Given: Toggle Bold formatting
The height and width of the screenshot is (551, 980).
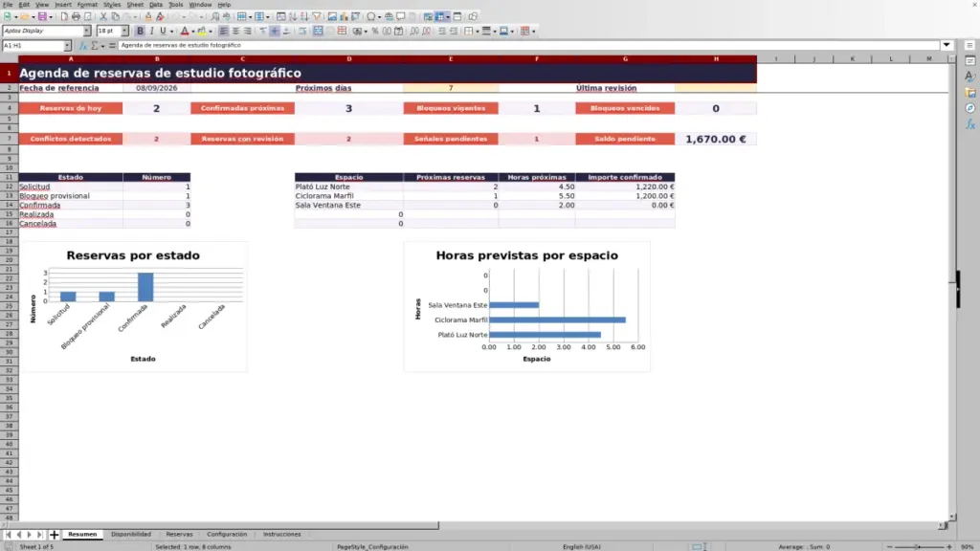Looking at the screenshot, I should (140, 32).
